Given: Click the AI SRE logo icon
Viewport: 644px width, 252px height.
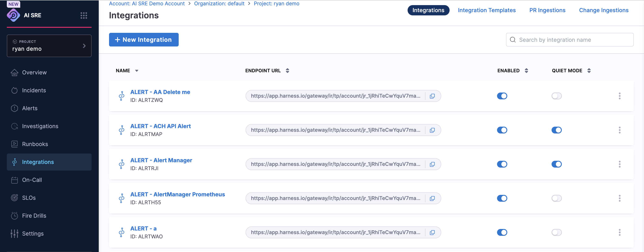Looking at the screenshot, I should 13,15.
